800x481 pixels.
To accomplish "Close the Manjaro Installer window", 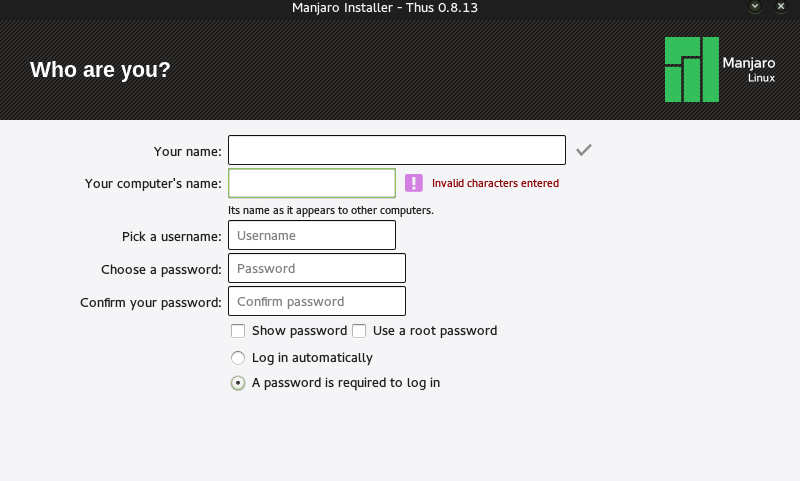I will coord(781,7).
